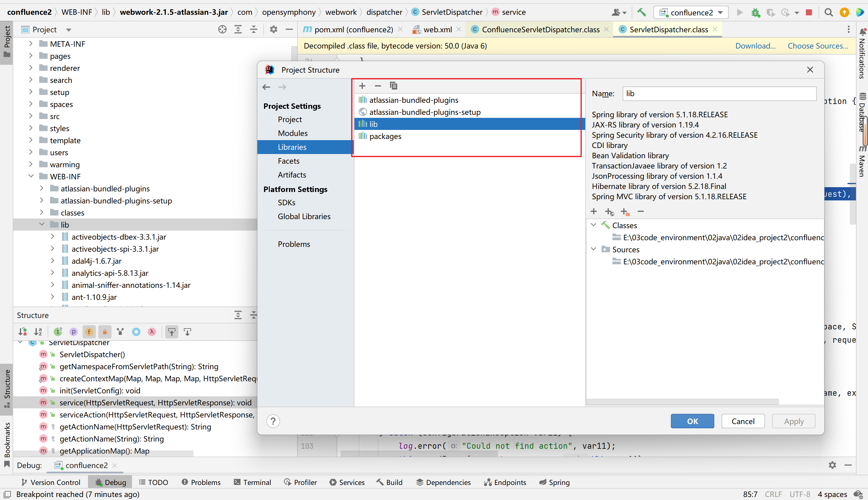This screenshot has width=868, height=500.
Task: Click the packages library entry
Action: click(x=385, y=136)
